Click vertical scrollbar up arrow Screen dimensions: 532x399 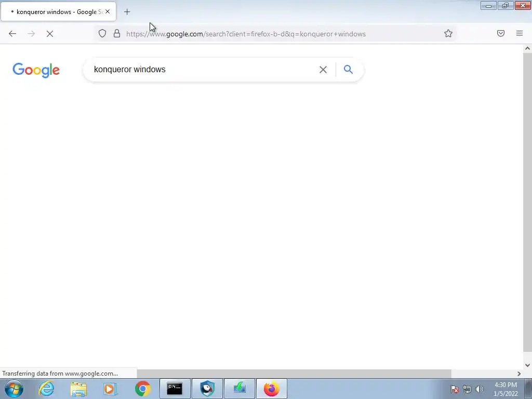point(527,48)
